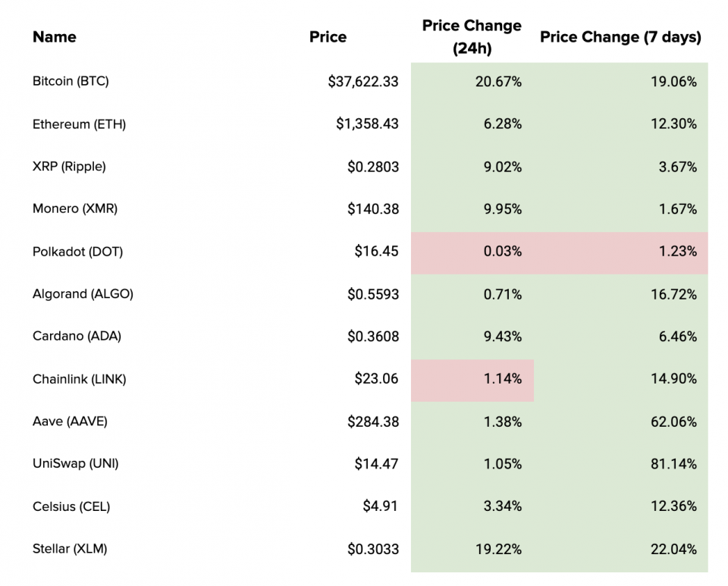Image resolution: width=728 pixels, height=586 pixels.
Task: Select Algorand (ALGO) entry
Action: [83, 294]
